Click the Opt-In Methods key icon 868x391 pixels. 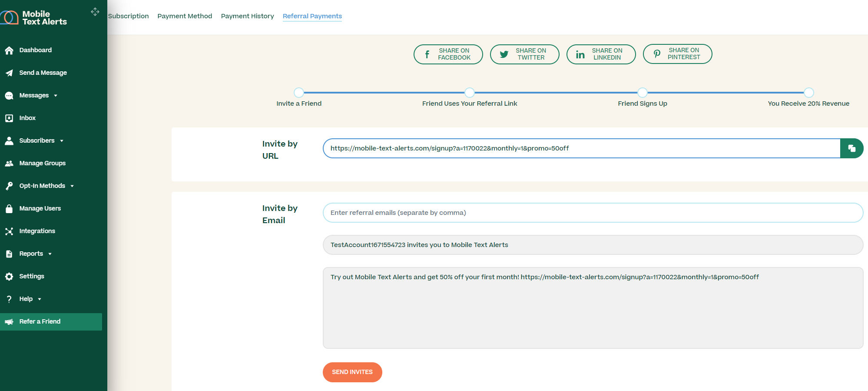pos(9,186)
